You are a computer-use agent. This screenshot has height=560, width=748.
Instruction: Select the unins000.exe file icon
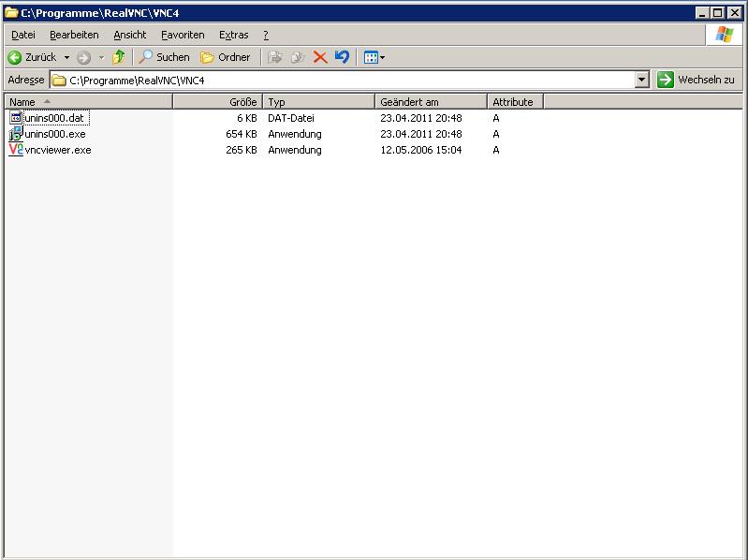tap(15, 134)
